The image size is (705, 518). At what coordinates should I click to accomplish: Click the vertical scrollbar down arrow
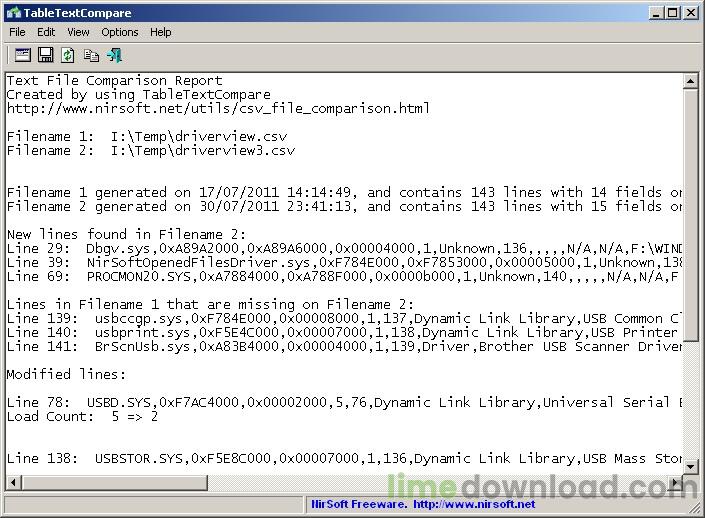point(690,466)
